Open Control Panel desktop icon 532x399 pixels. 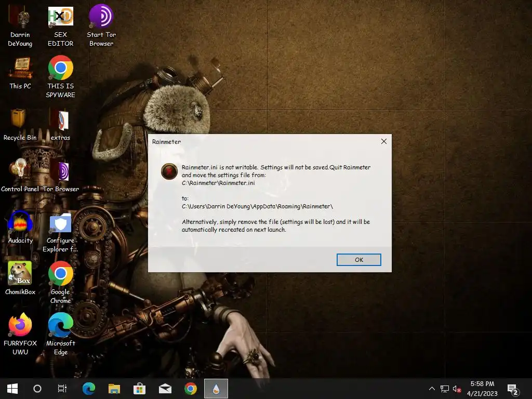20,176
